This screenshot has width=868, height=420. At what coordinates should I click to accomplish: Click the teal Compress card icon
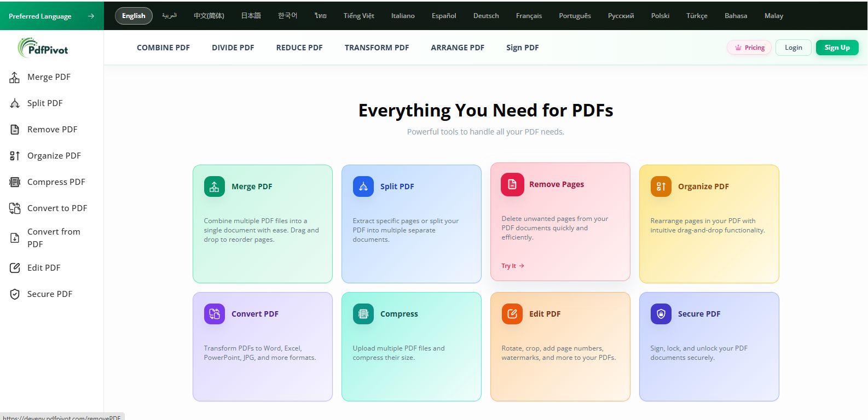tap(363, 314)
